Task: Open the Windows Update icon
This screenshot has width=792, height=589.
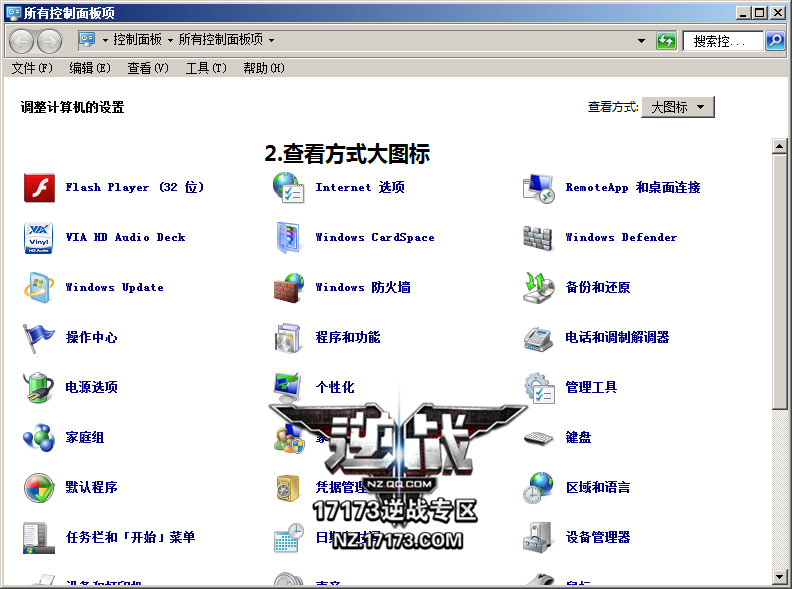Action: pyautogui.click(x=38, y=287)
